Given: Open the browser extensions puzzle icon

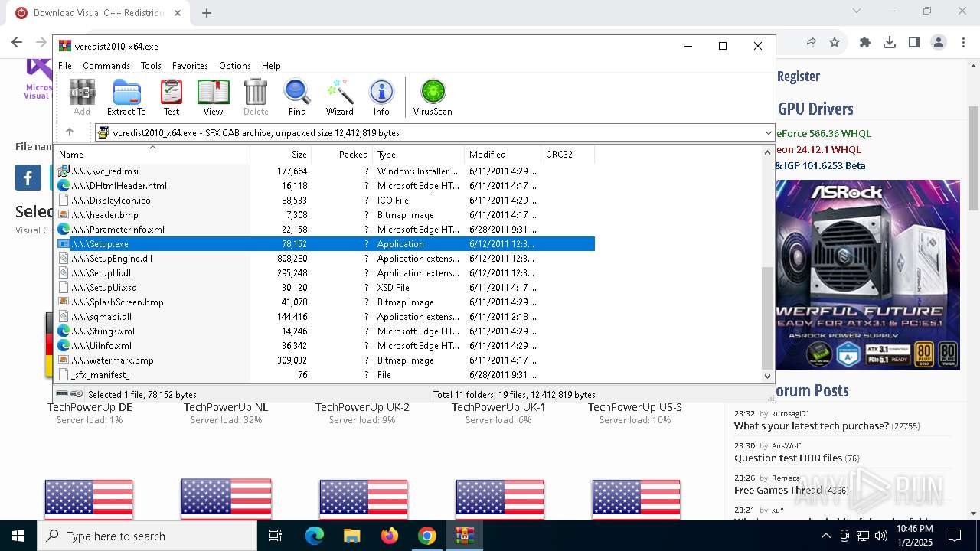Looking at the screenshot, I should click(x=865, y=43).
